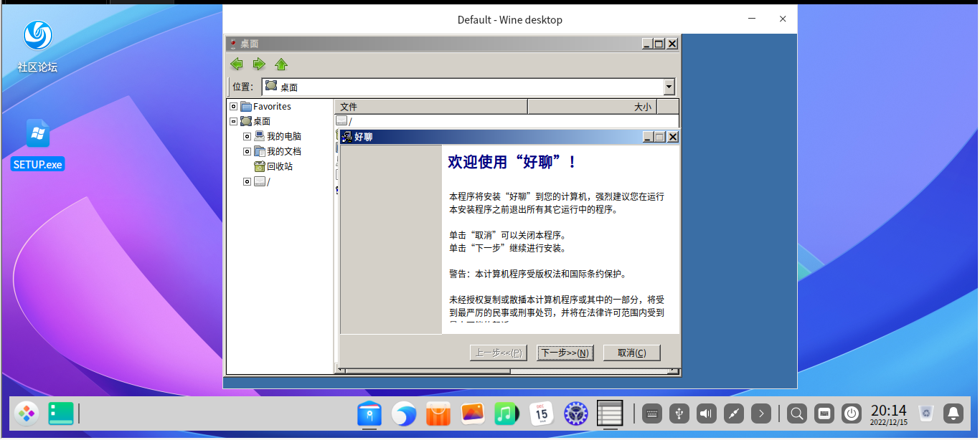The height and width of the screenshot is (440, 980).
Task: Expand the tray with the chevron arrow
Action: pos(761,413)
